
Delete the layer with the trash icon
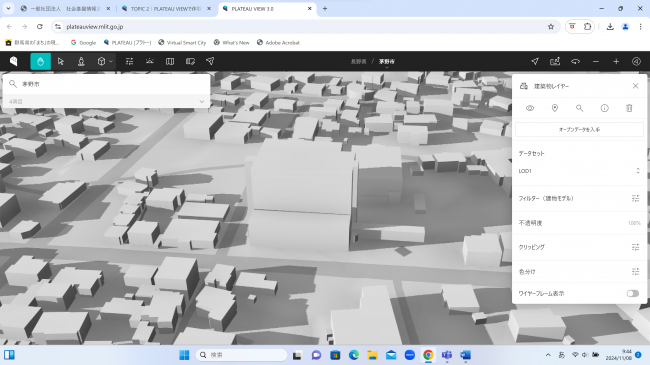click(x=629, y=108)
